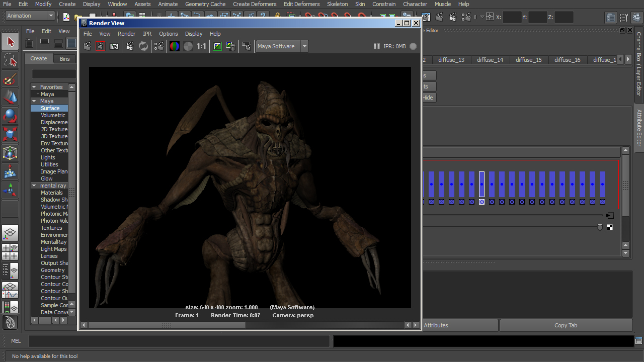
Task: Click the Redo Previous Render clapperboard icon
Action: [x=87, y=46]
